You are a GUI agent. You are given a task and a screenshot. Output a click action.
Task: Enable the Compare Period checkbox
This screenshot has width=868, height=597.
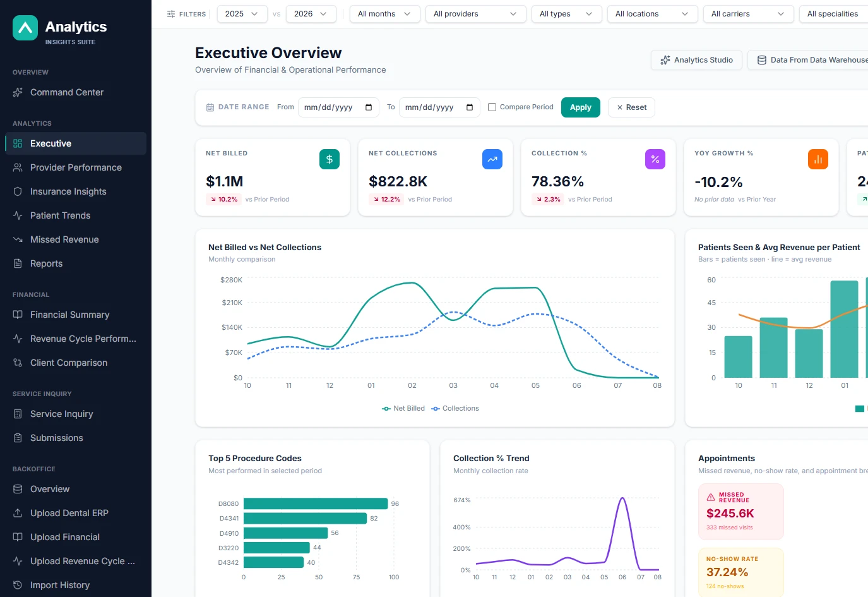click(492, 107)
